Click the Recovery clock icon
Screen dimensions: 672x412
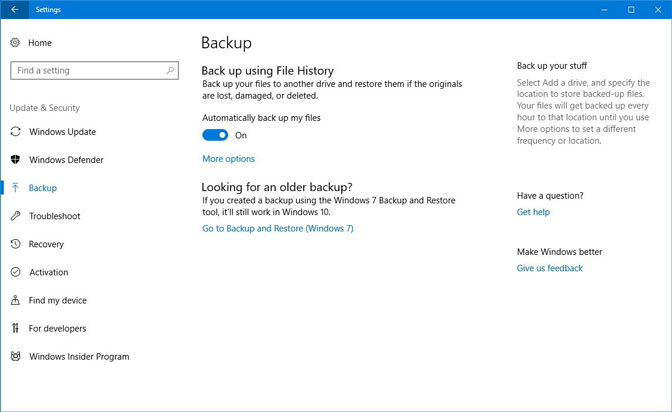coord(15,244)
